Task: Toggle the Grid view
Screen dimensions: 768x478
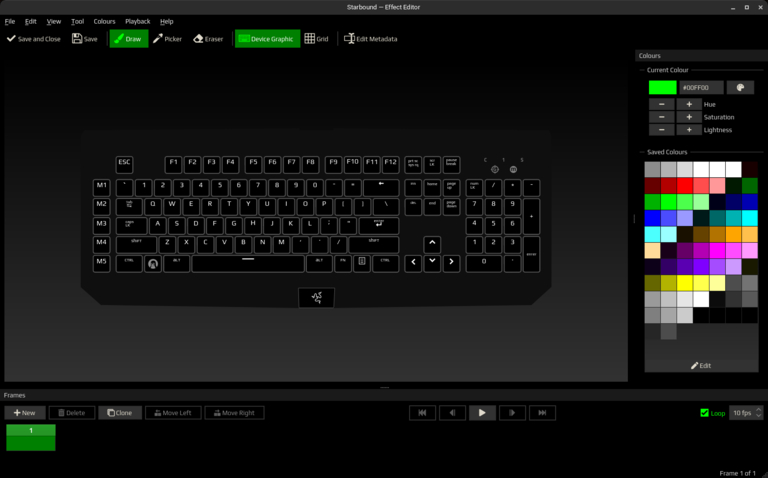Action: coord(316,39)
